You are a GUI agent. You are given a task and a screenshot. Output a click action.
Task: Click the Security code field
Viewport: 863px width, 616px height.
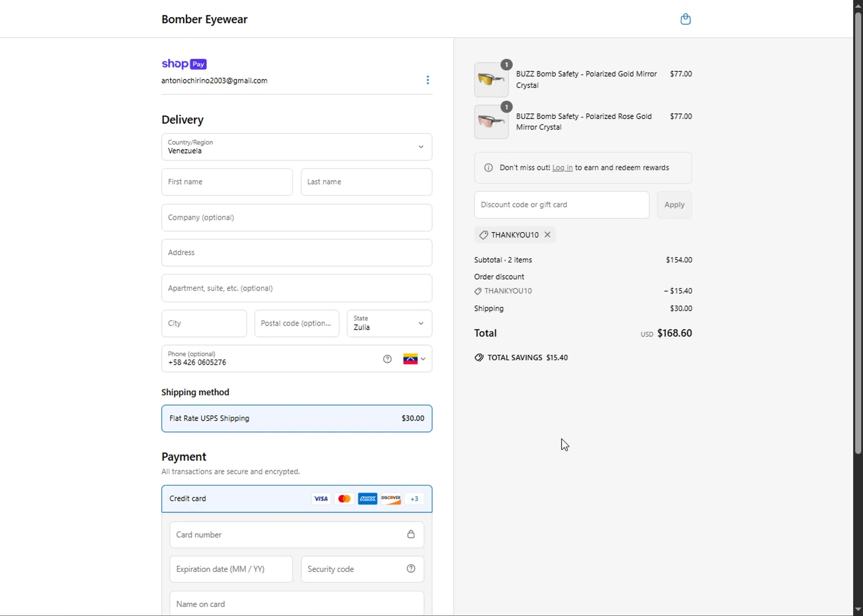(x=362, y=569)
